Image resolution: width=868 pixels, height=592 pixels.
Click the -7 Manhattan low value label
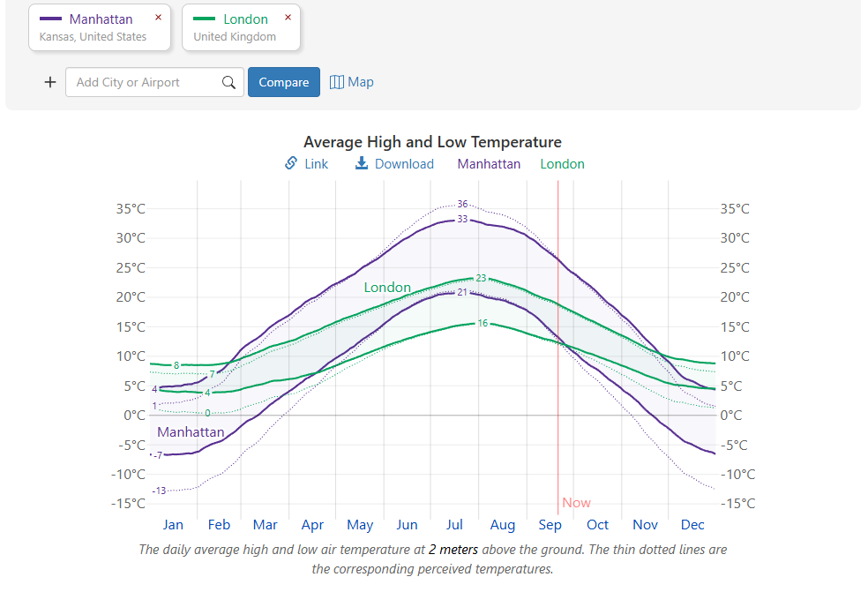(158, 455)
